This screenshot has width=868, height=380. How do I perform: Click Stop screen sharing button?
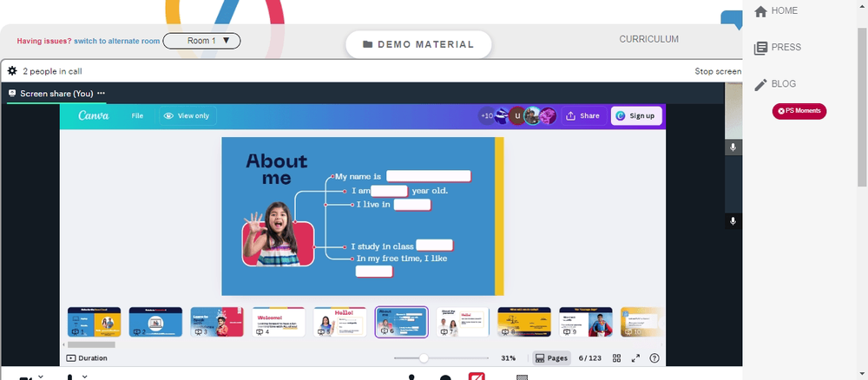point(718,71)
